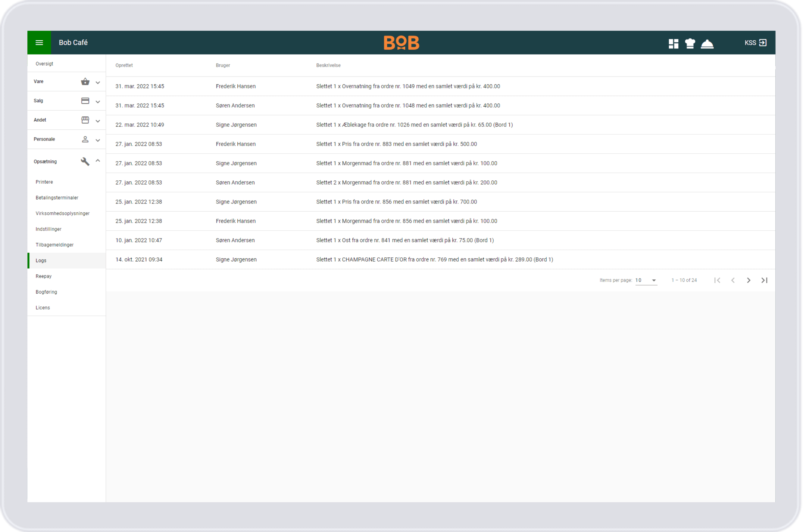Click the orange BOB logo
This screenshot has height=532, width=803.
(x=401, y=43)
